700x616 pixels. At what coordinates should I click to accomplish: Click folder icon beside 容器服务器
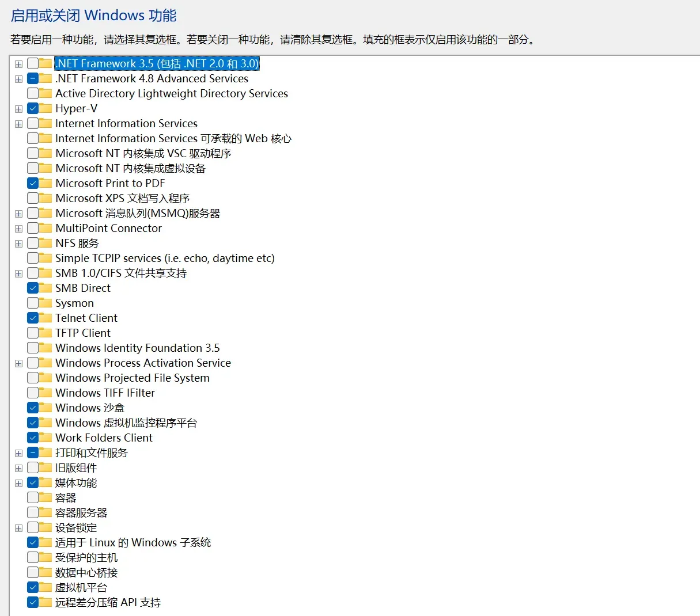tap(46, 512)
